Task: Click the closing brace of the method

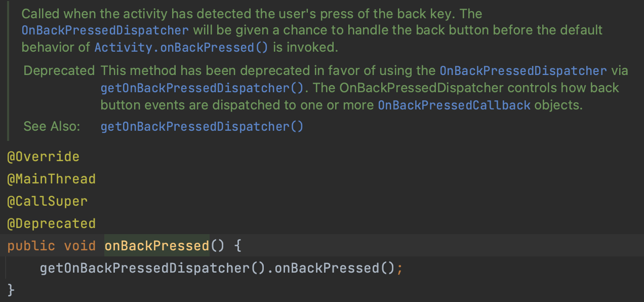Action: 11,290
